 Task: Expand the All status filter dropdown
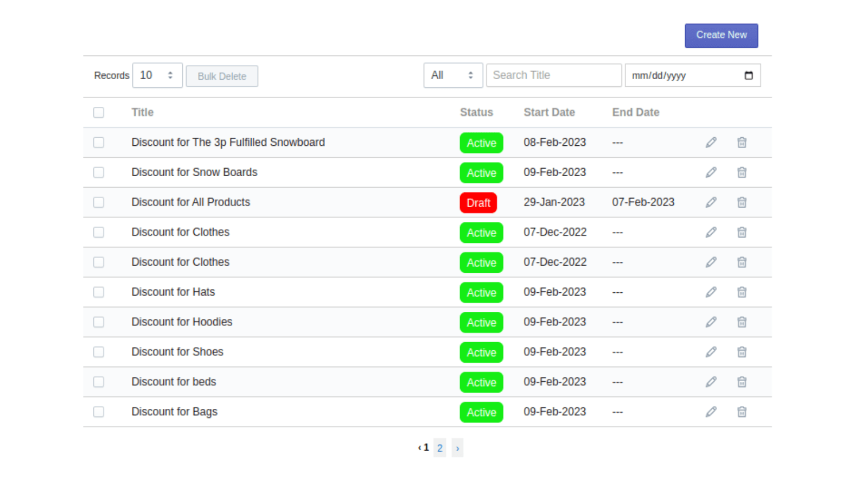(x=452, y=75)
